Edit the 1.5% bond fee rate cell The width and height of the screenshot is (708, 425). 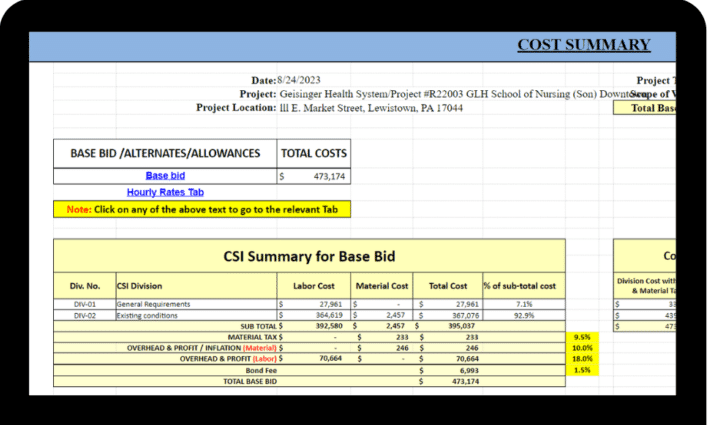(581, 370)
